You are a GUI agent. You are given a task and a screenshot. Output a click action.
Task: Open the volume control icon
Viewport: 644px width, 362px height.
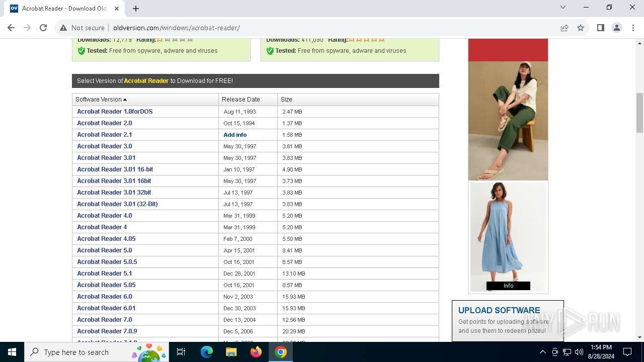[579, 352]
